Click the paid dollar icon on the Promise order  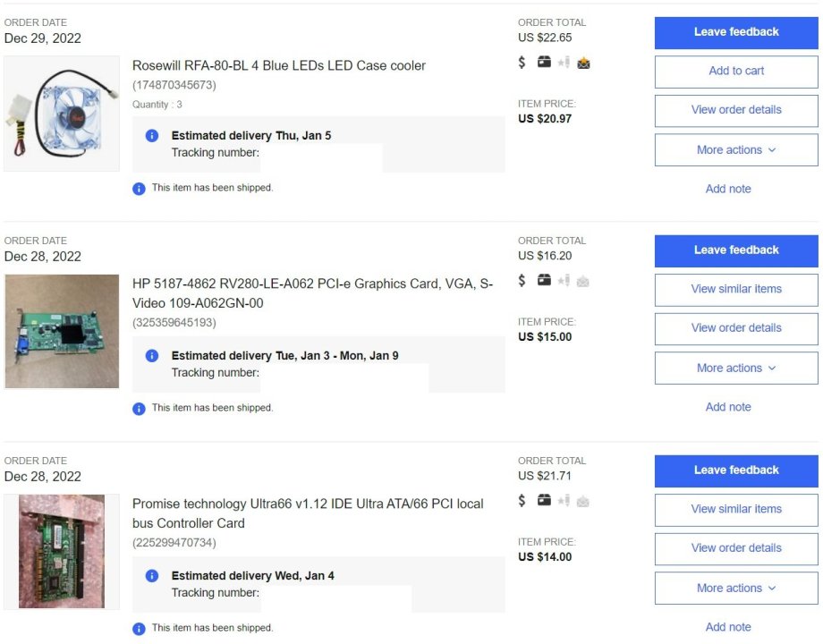pyautogui.click(x=522, y=501)
